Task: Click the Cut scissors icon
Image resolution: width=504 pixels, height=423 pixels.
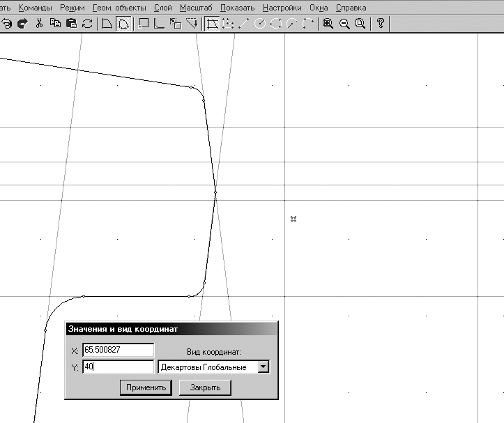Action: click(39, 24)
